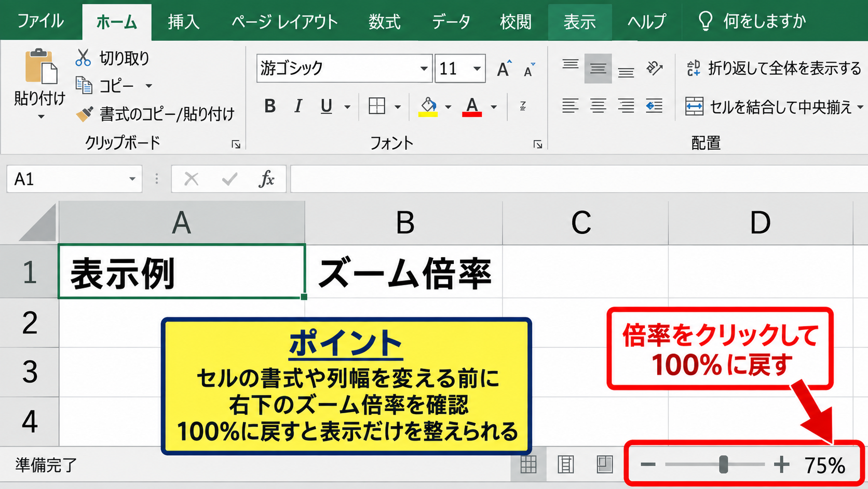Toggle Underline formatting
This screenshot has width=868, height=489.
coord(326,106)
